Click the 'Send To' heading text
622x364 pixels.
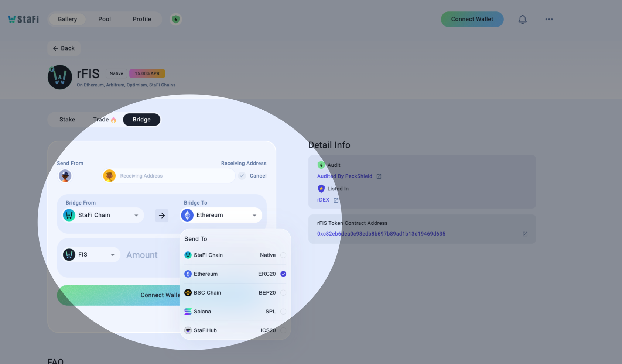coord(196,239)
